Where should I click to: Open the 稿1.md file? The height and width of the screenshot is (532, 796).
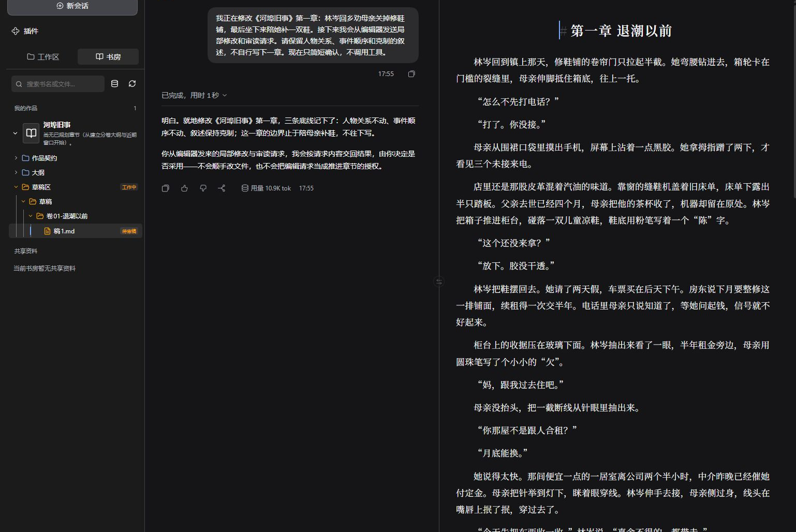click(75, 231)
